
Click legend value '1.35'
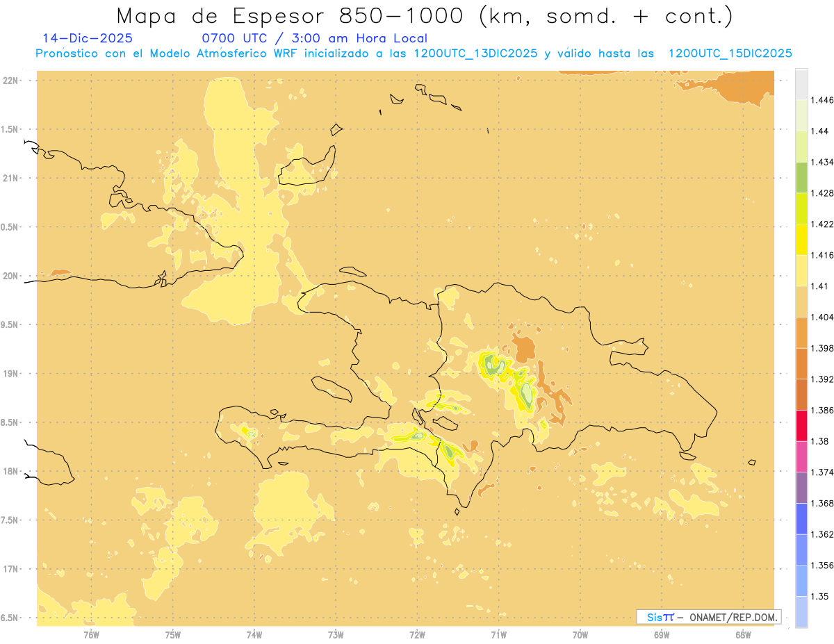[819, 596]
